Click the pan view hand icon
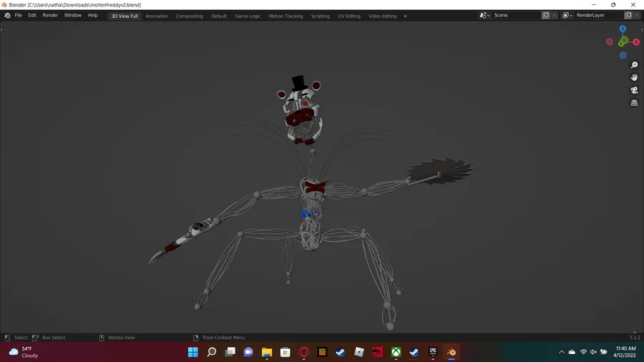 pyautogui.click(x=634, y=77)
